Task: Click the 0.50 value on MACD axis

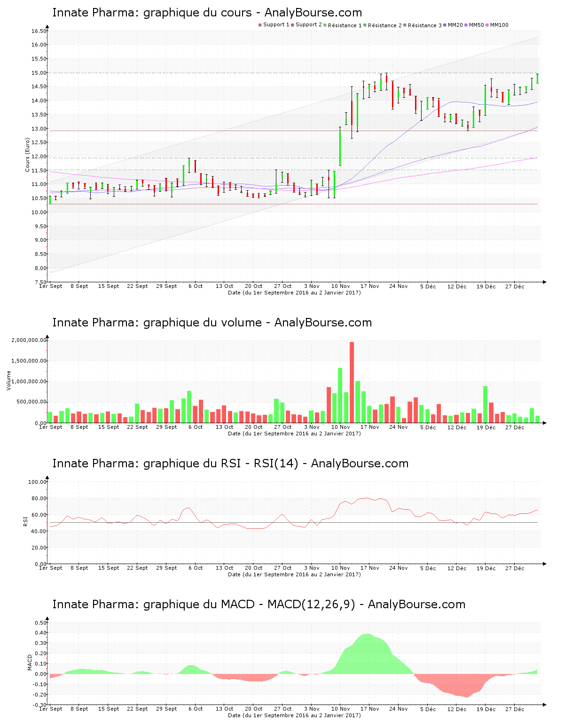Action: pos(41,623)
